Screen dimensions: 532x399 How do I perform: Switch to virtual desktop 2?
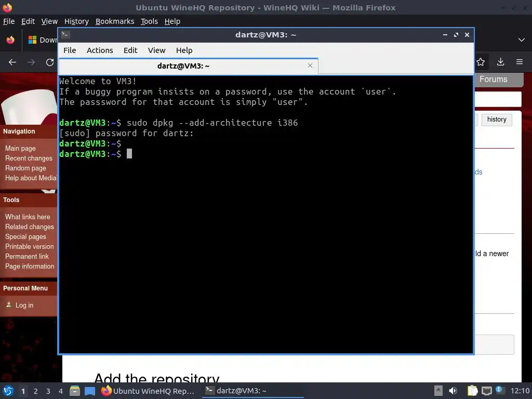coord(36,391)
